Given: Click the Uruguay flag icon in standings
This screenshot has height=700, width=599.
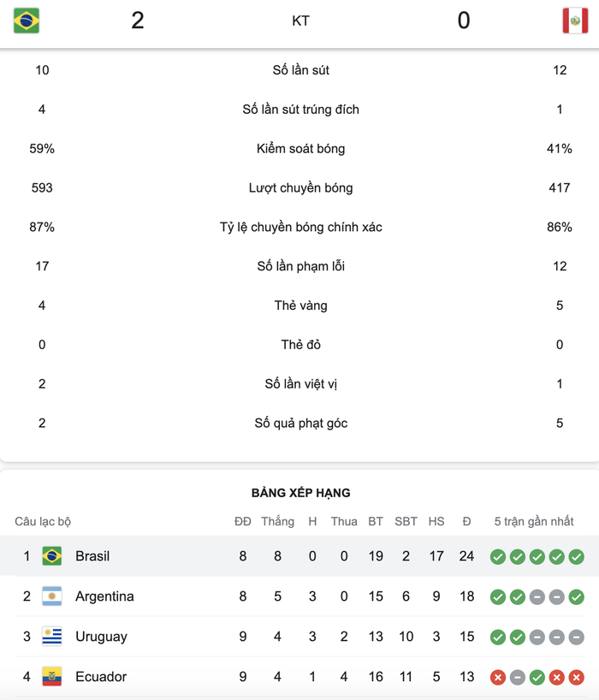Looking at the screenshot, I should tap(52, 637).
